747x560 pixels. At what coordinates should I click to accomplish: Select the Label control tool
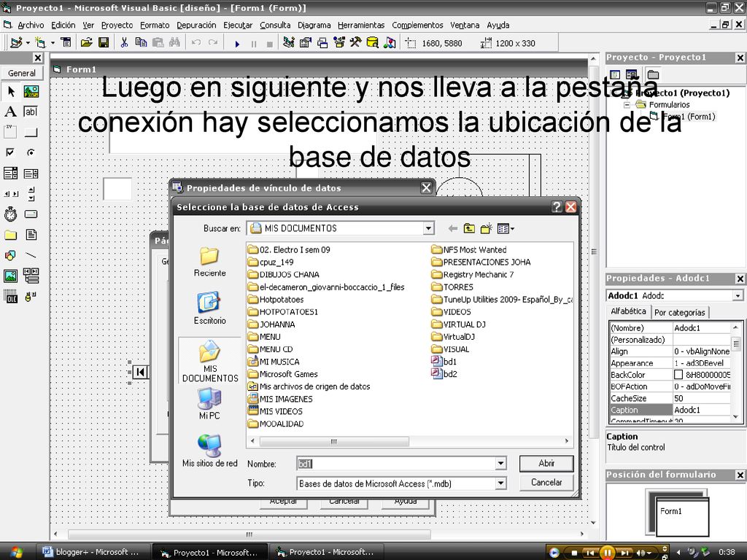coord(10,112)
